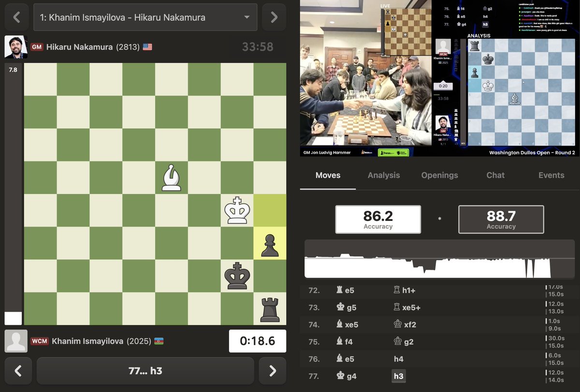Image resolution: width=580 pixels, height=392 pixels.
Task: Click White's 86.2 accuracy score box
Action: (378, 219)
